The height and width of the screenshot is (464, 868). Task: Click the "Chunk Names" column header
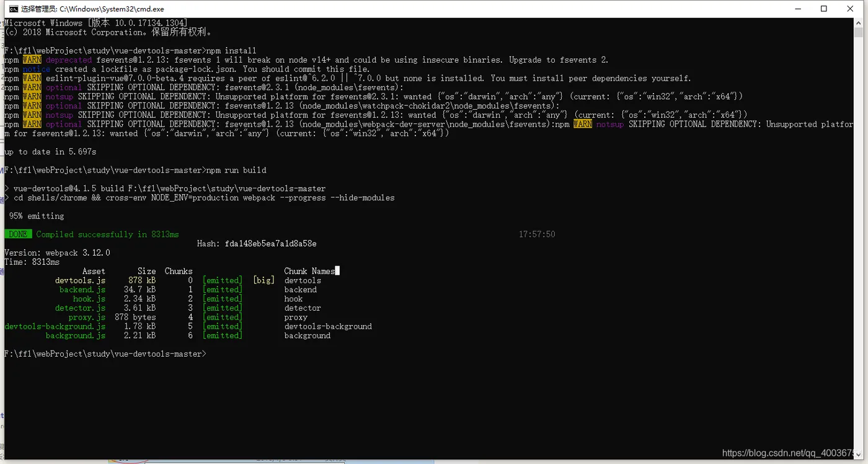tap(309, 271)
